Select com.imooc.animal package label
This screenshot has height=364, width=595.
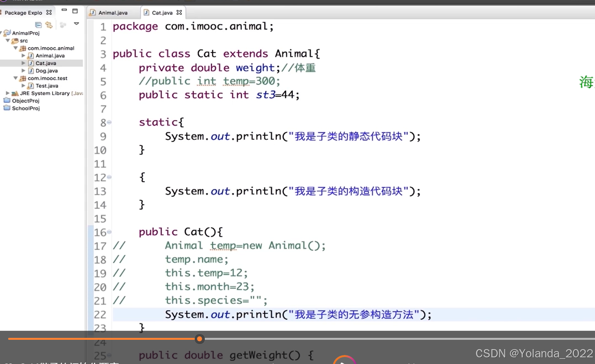(51, 48)
